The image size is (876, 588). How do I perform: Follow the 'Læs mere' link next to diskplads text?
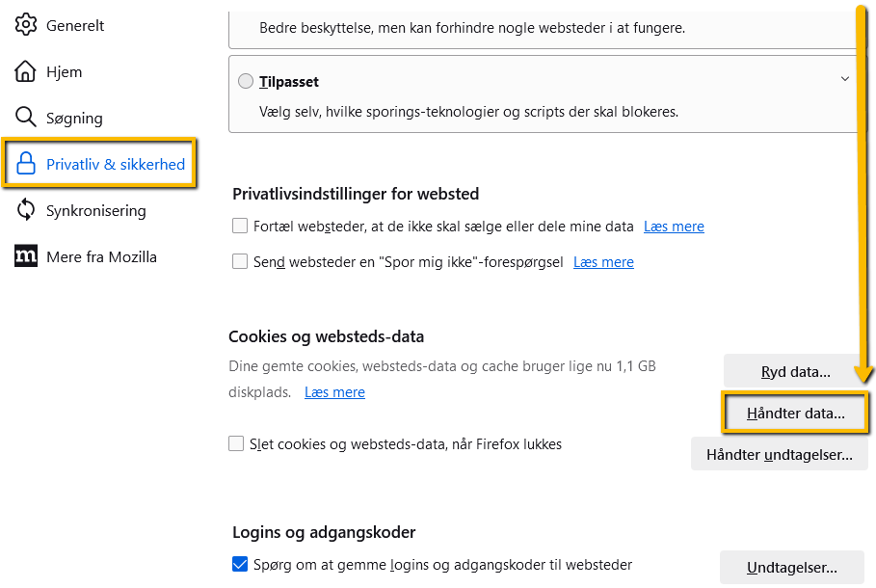(x=334, y=391)
